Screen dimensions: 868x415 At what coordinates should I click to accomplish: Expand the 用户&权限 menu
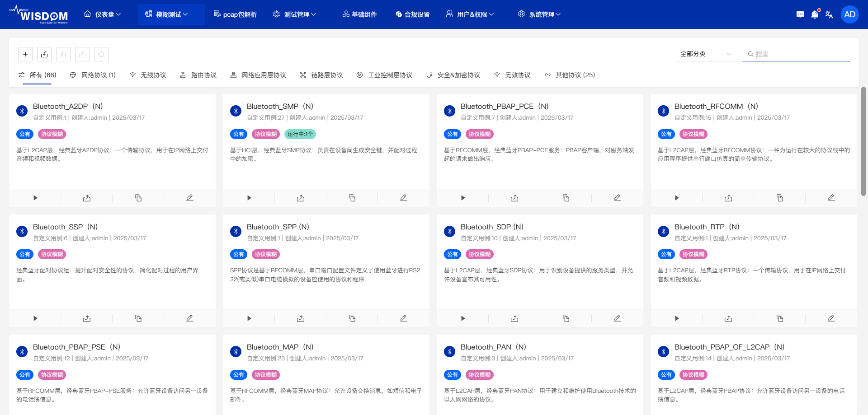(470, 14)
